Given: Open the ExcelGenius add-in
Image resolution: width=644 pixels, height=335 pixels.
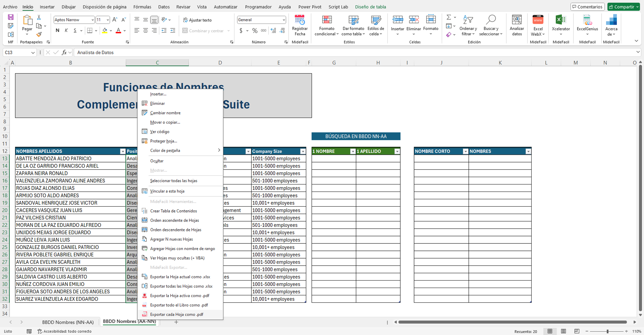Looking at the screenshot, I should [x=587, y=26].
